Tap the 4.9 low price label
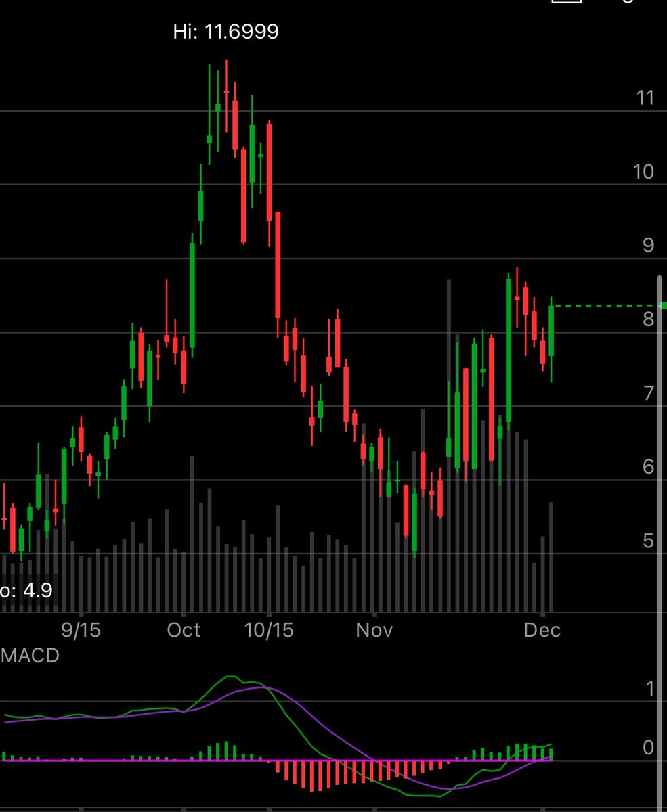This screenshot has width=667, height=812. tap(26, 591)
